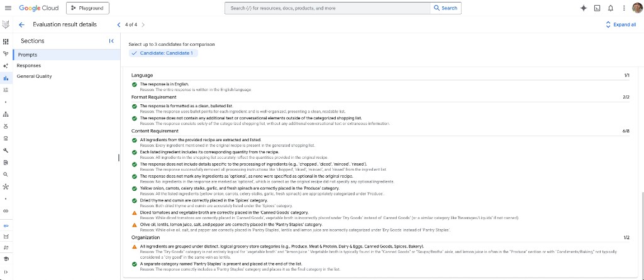Click the '4 of 4' pager label
The width and height of the screenshot is (644, 280).
[131, 24]
